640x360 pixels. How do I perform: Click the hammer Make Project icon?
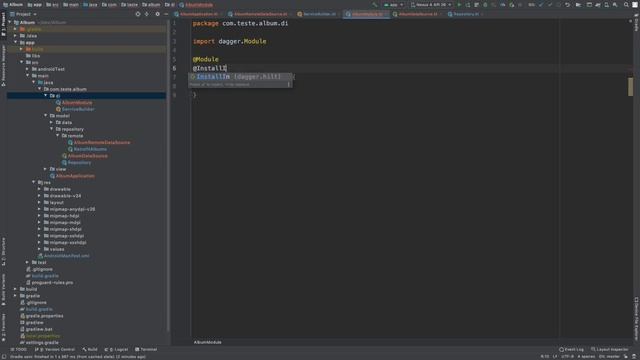pyautogui.click(x=375, y=5)
